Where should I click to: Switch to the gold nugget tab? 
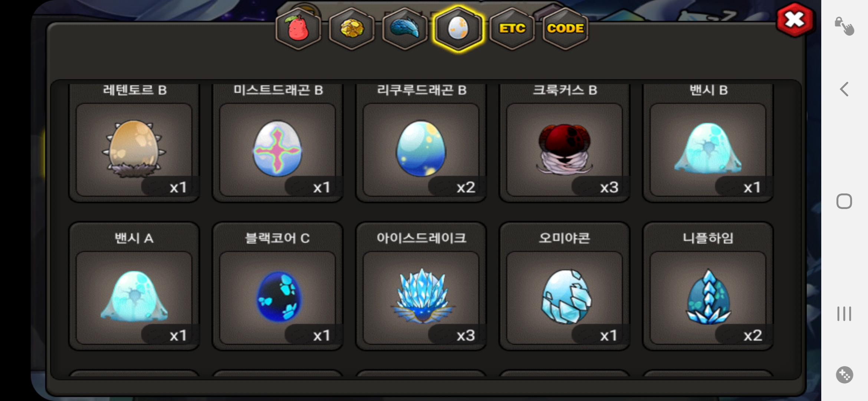(352, 29)
